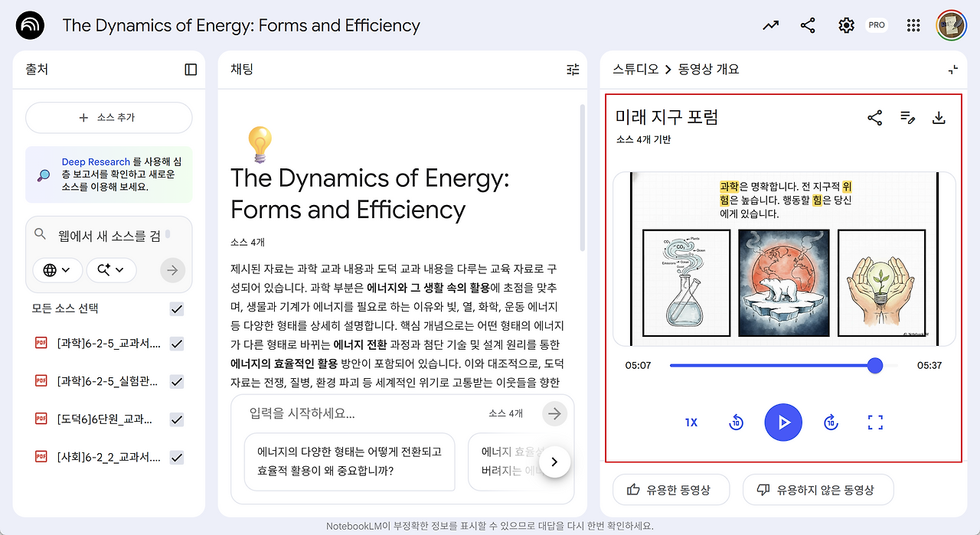The image size is (980, 535).
Task: Click the 동영상 개요 breadcrumb
Action: coord(709,70)
